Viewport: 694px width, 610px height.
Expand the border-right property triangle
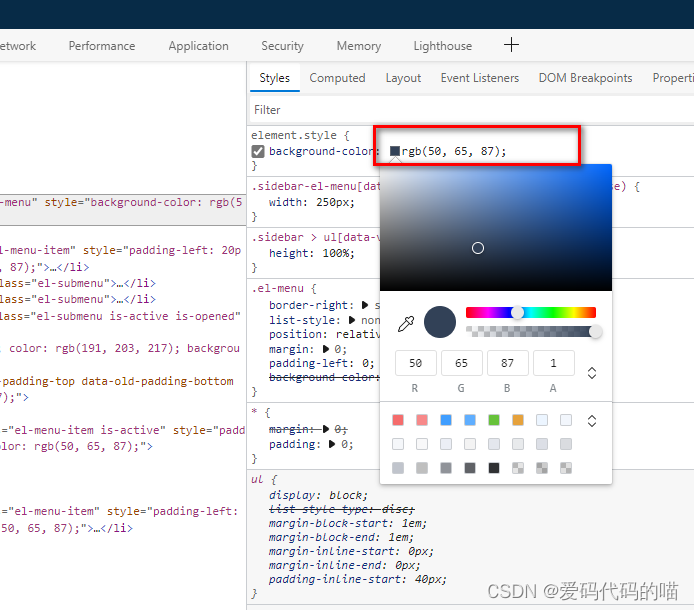(365, 305)
